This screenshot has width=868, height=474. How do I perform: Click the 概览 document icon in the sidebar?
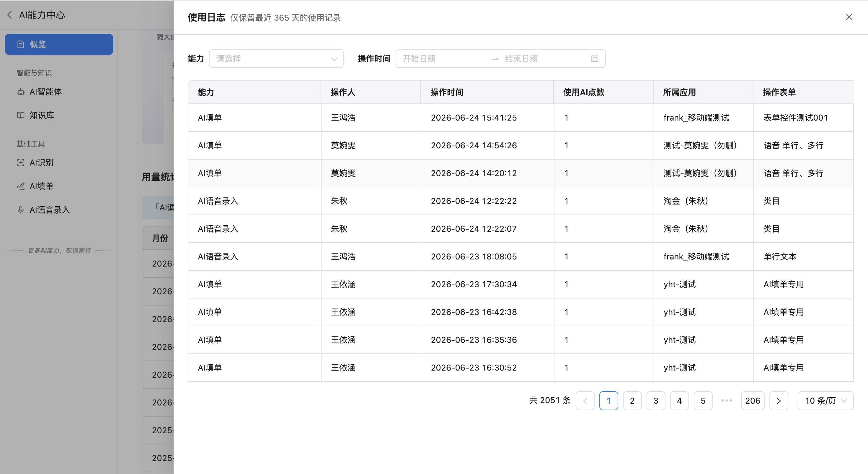click(21, 44)
